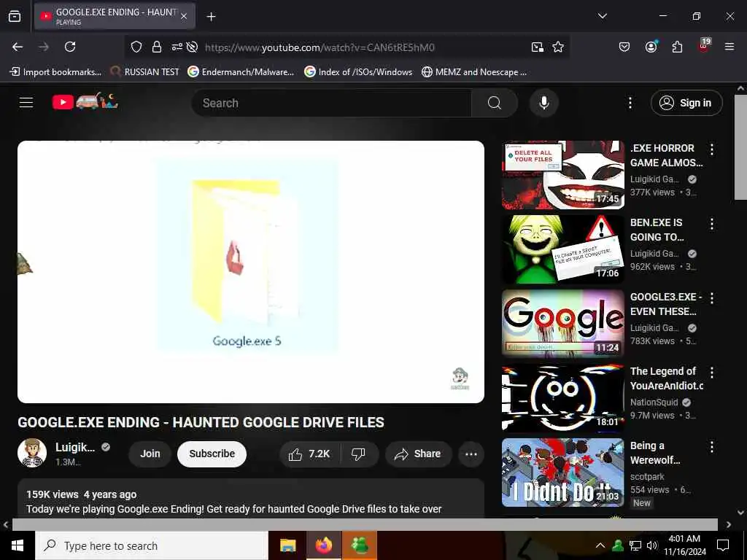Open Firefox application menu
This screenshot has height=560, width=747.
729,47
